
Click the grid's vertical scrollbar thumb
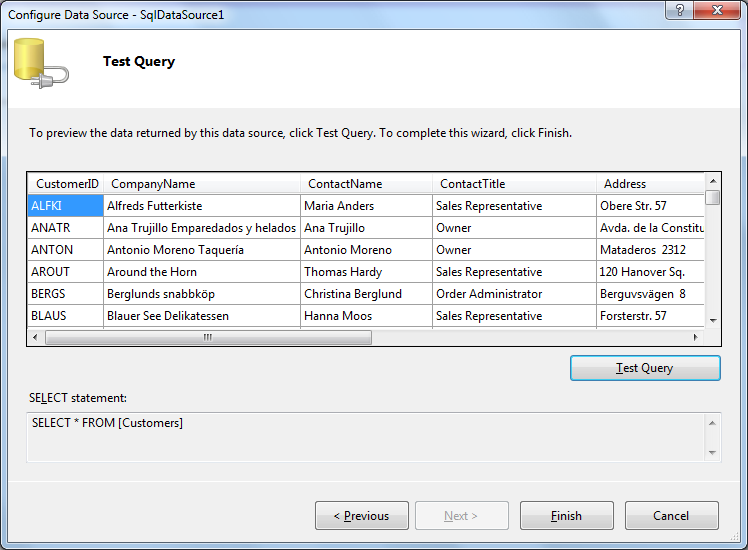pyautogui.click(x=712, y=197)
